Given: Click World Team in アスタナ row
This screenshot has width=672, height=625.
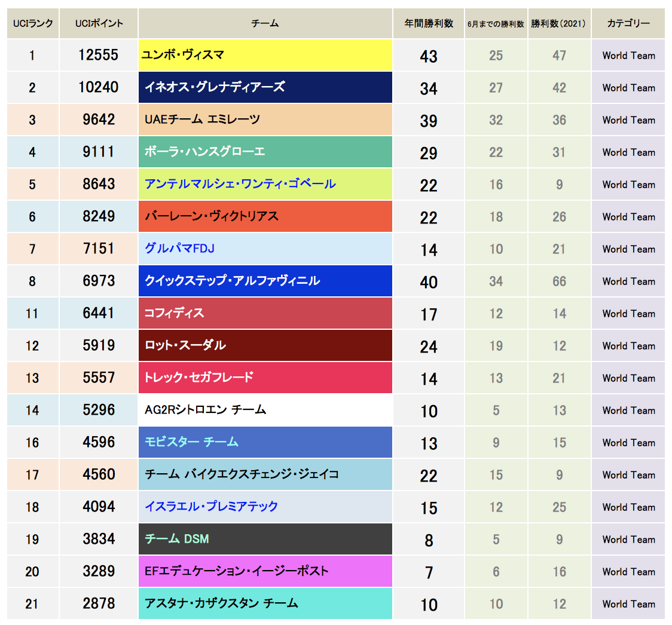Looking at the screenshot, I should click(x=629, y=604).
